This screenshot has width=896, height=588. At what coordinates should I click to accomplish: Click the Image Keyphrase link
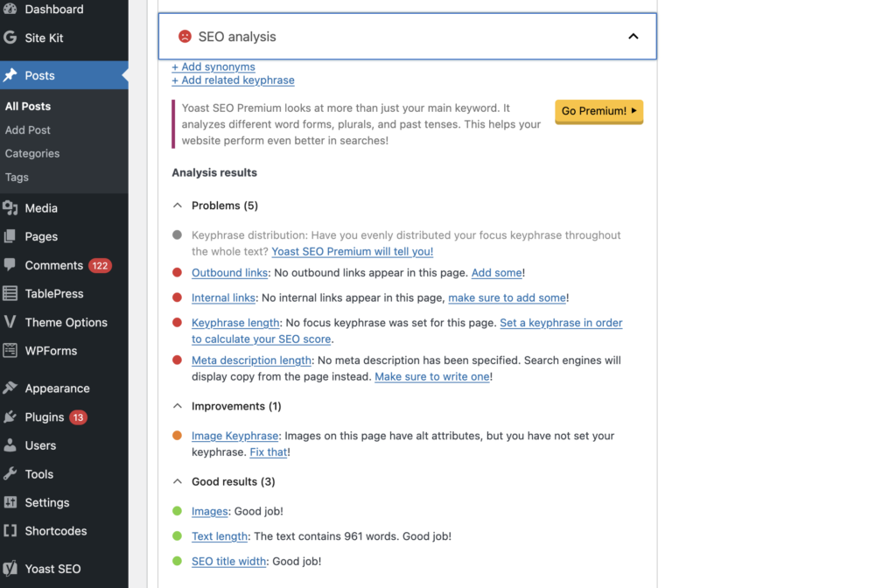point(234,436)
